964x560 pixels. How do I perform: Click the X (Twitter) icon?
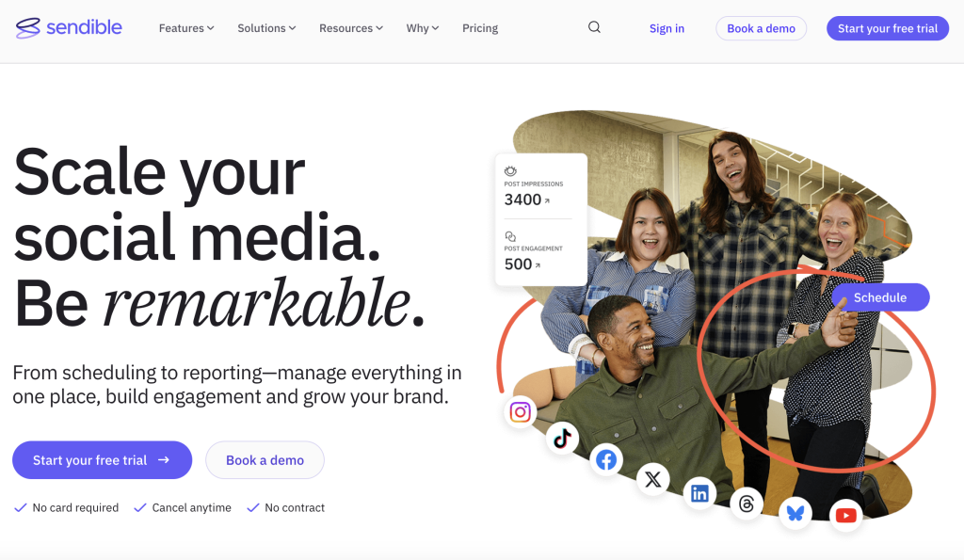click(652, 480)
